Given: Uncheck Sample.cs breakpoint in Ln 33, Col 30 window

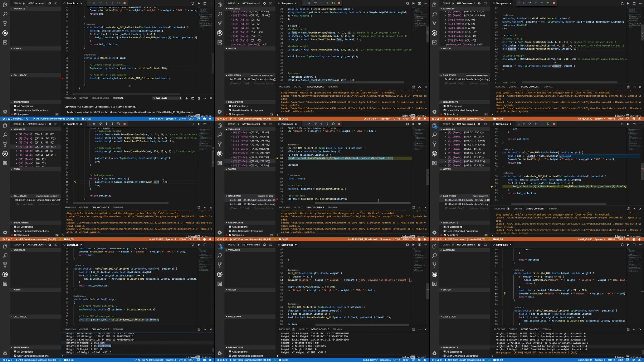Looking at the screenshot, I should [x=444, y=115].
